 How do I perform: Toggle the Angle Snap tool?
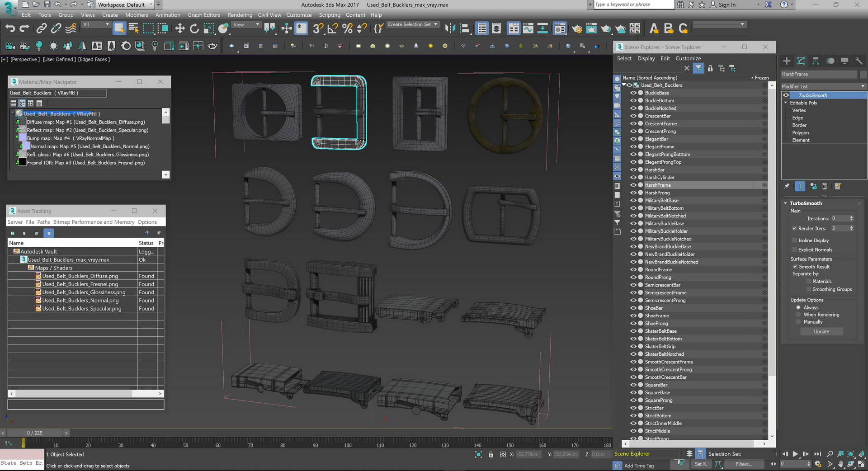pos(332,28)
